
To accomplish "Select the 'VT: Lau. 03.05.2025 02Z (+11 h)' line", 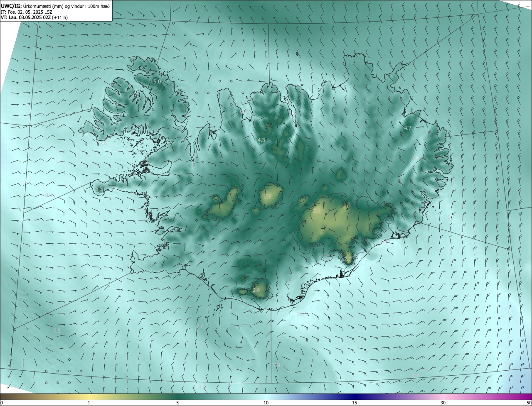I will click(x=34, y=17).
